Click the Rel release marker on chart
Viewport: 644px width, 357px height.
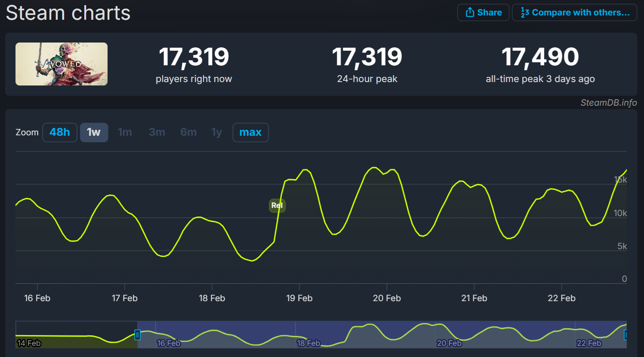point(277,205)
